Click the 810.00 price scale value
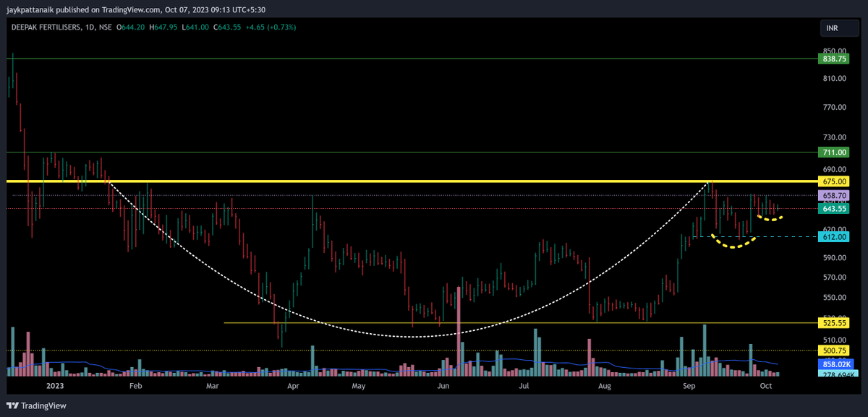Image resolution: width=868 pixels, height=417 pixels. (834, 78)
